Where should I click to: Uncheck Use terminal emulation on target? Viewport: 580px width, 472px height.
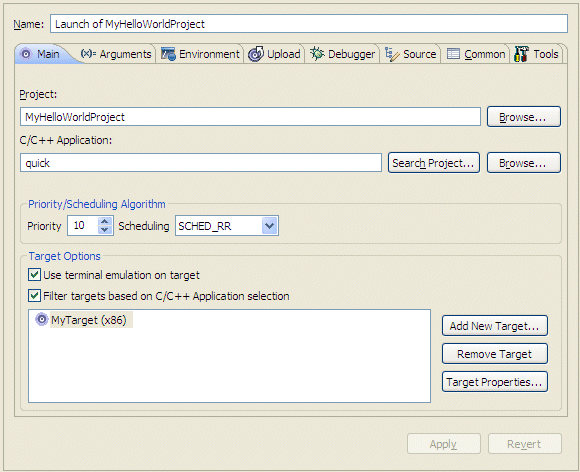[34, 275]
